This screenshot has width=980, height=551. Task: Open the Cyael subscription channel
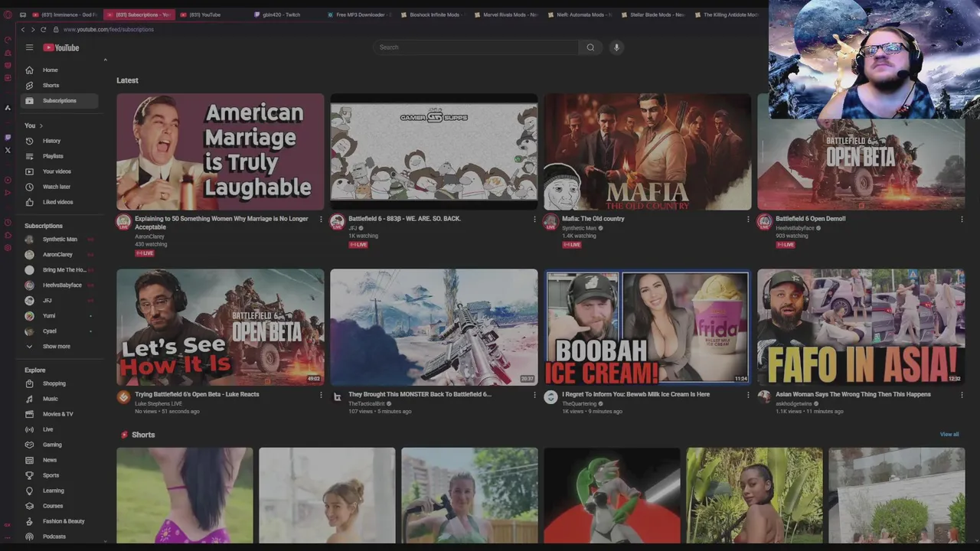coord(60,331)
